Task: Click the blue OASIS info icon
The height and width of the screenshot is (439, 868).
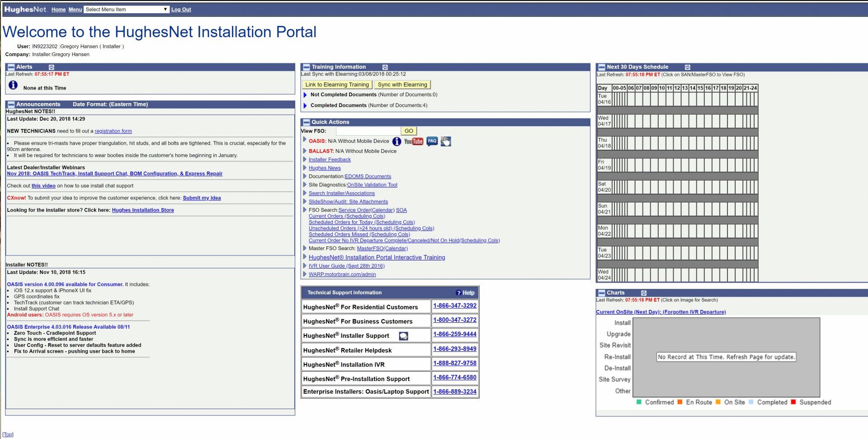Action: (396, 142)
